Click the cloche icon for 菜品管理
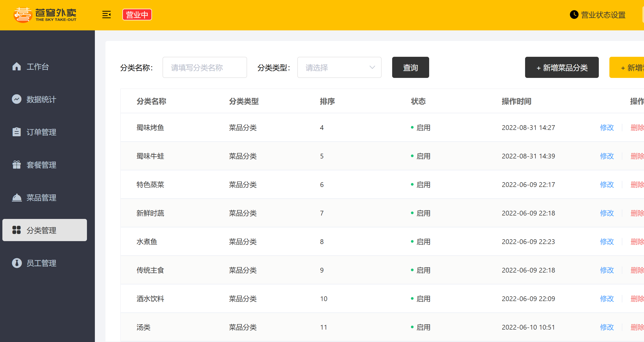Screen dimensions: 644x342 click(17, 198)
